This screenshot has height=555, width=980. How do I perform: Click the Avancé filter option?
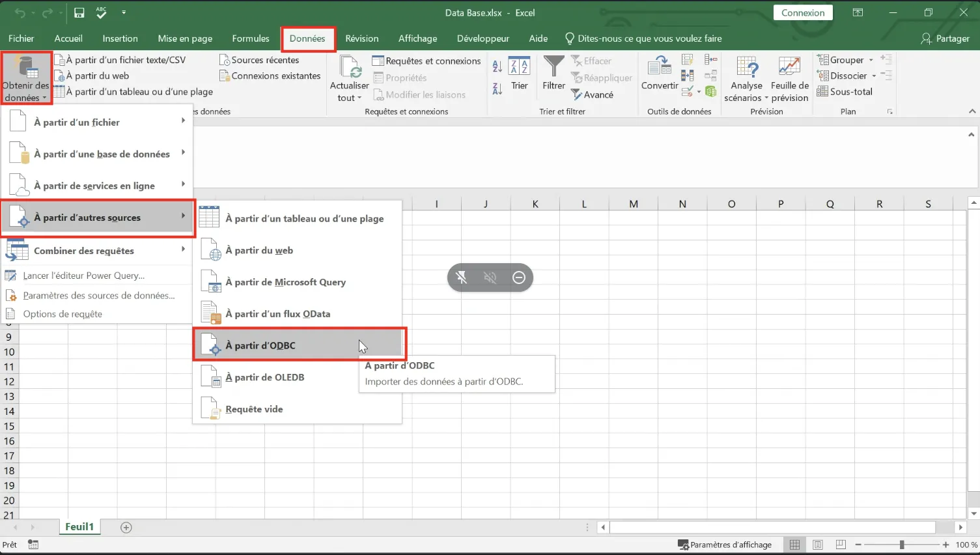click(592, 94)
